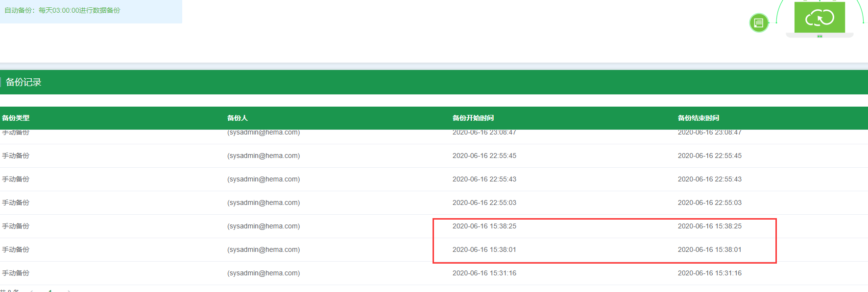868x292 pixels.
Task: Click the automatic backup schedule notice
Action: (x=62, y=10)
